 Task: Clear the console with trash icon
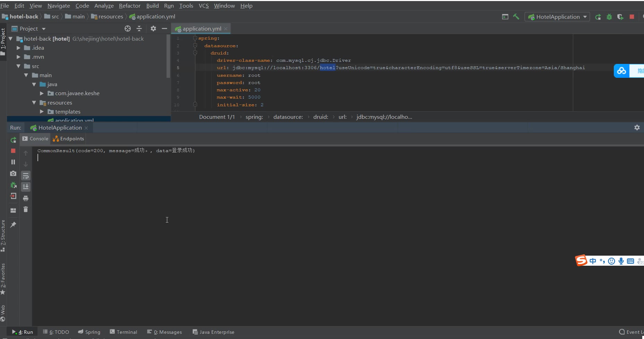26,209
